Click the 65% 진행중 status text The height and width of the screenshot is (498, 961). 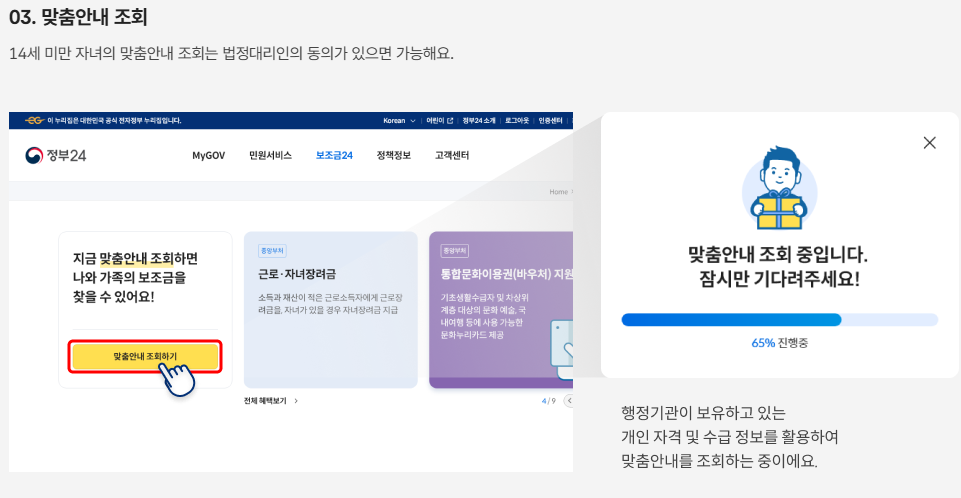(x=780, y=343)
